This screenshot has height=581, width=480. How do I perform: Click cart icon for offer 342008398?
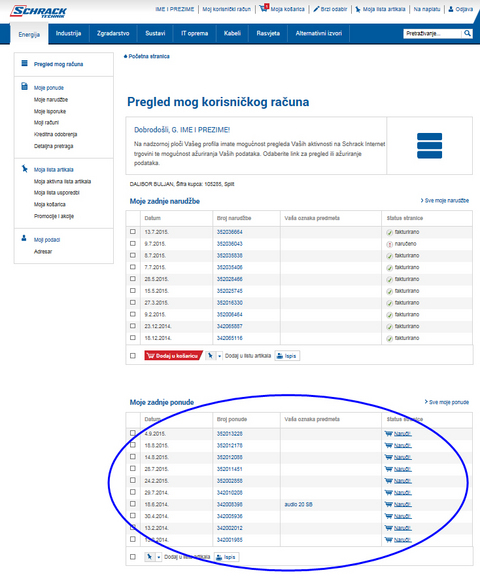[388, 504]
